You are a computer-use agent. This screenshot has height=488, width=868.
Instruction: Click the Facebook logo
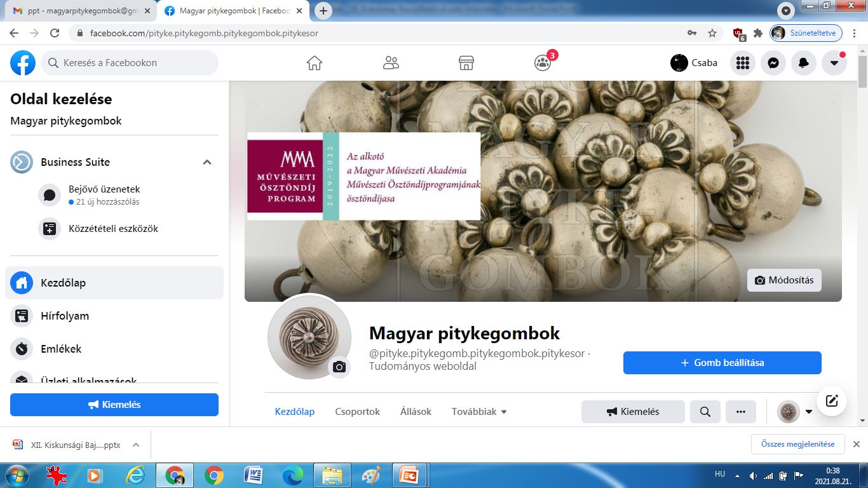[23, 63]
